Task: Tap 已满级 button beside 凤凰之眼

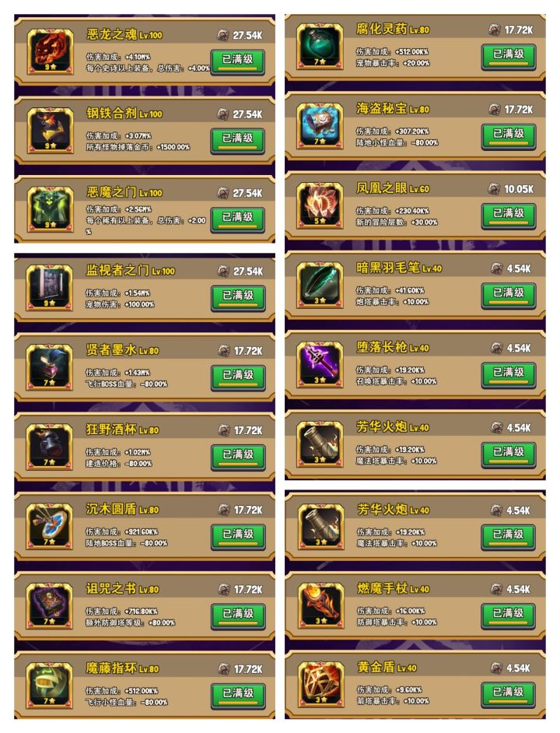Action: point(509,215)
